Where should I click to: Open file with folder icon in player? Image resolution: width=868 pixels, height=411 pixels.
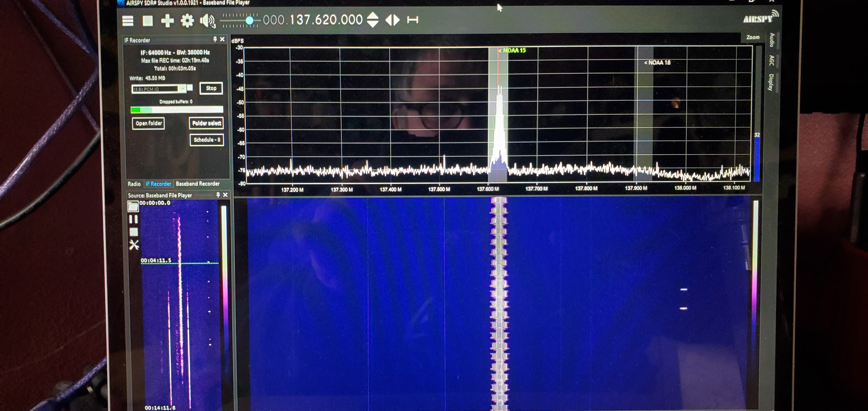[133, 206]
